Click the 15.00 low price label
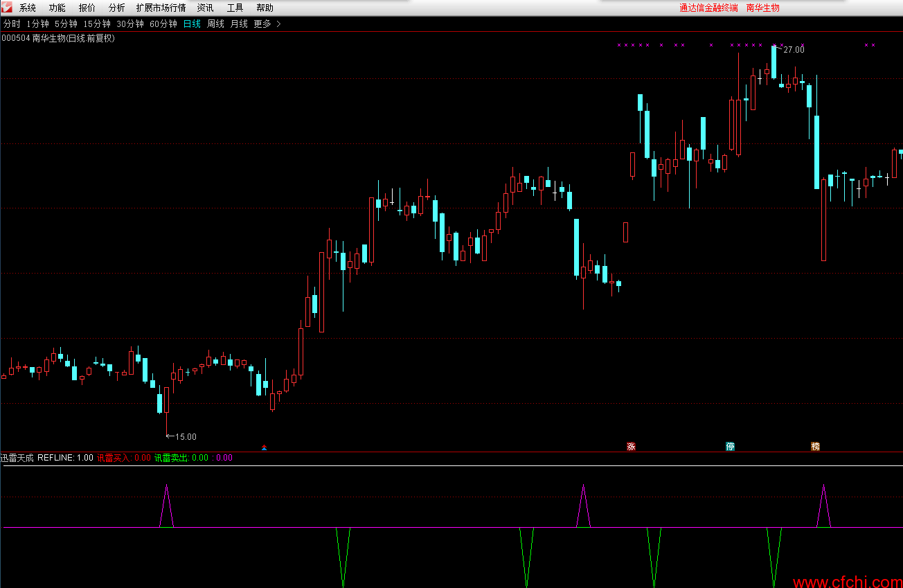This screenshot has height=588, width=903. click(186, 436)
